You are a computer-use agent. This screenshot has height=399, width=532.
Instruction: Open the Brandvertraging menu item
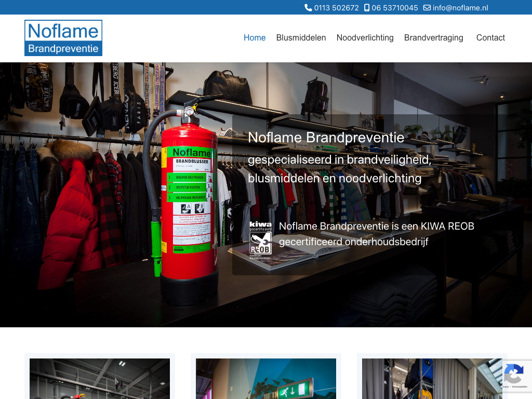[x=433, y=38]
